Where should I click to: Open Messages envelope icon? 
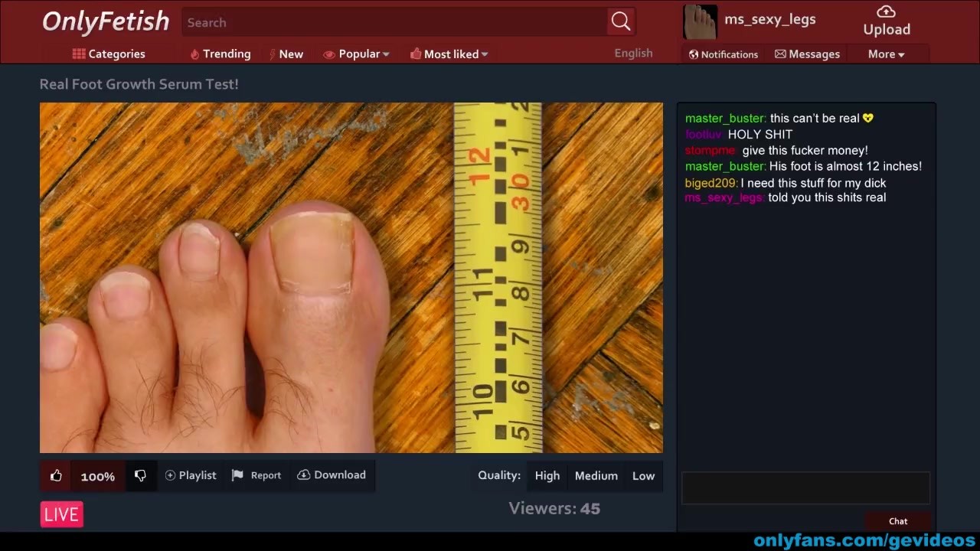(x=780, y=54)
